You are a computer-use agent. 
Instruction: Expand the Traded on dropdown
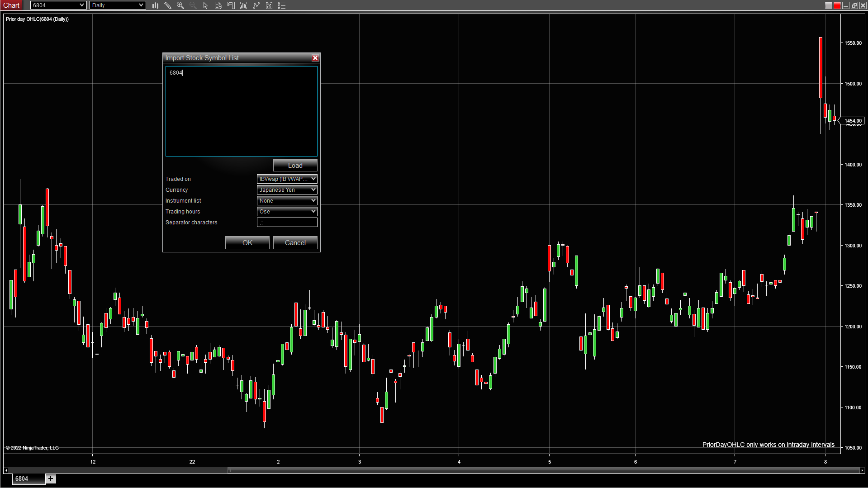pyautogui.click(x=287, y=179)
